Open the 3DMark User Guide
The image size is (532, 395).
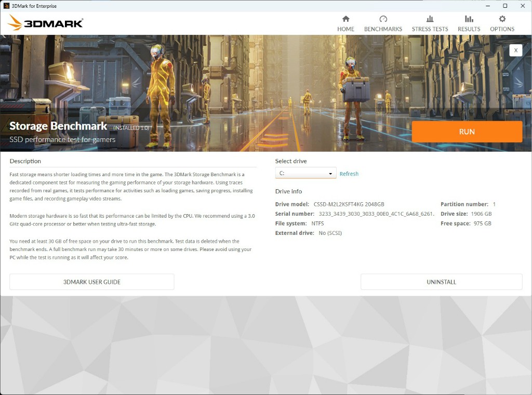click(x=91, y=281)
